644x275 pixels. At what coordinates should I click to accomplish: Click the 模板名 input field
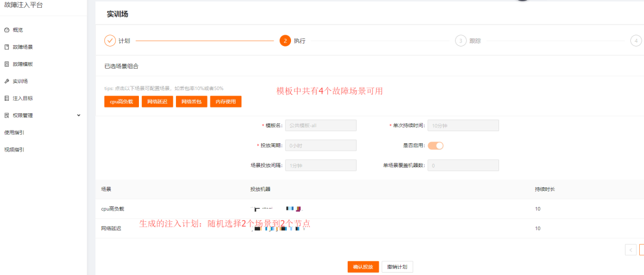[320, 125]
